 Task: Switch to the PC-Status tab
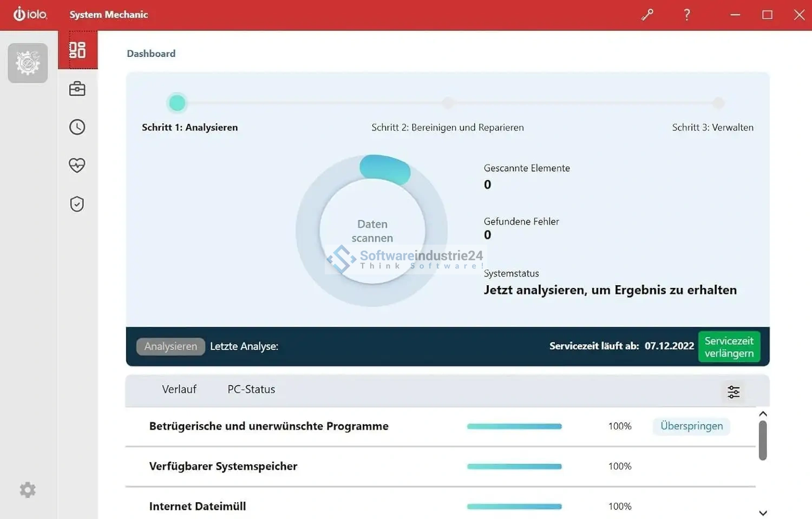(x=251, y=390)
